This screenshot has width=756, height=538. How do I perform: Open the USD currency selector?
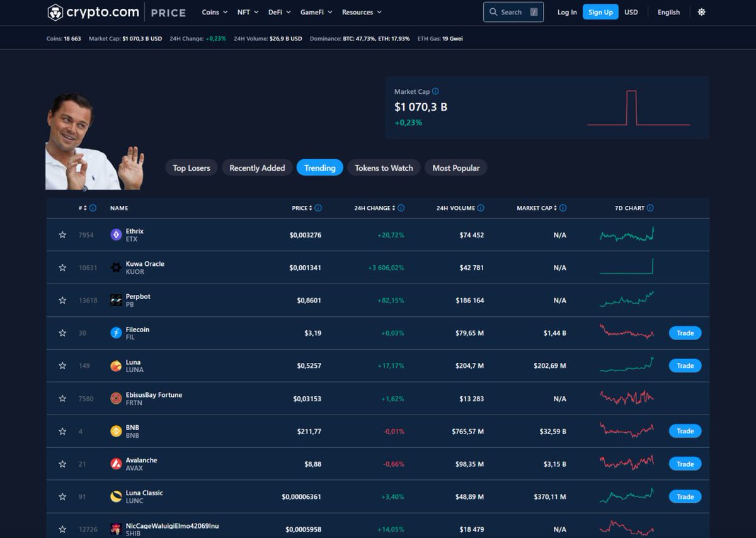click(631, 12)
